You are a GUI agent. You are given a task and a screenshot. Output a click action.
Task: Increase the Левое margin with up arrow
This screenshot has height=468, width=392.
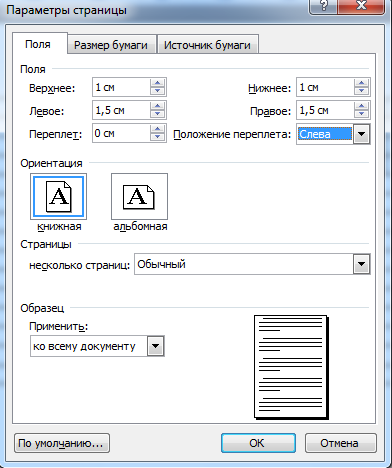[157, 106]
